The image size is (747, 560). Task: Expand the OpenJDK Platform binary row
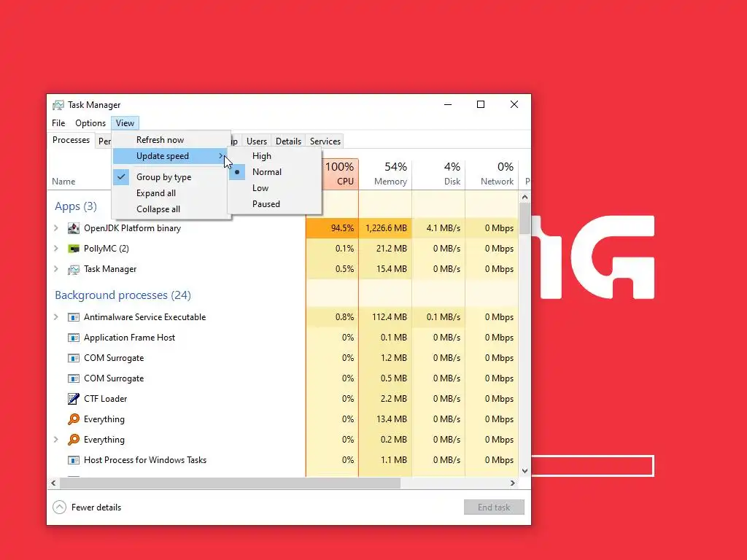point(56,228)
